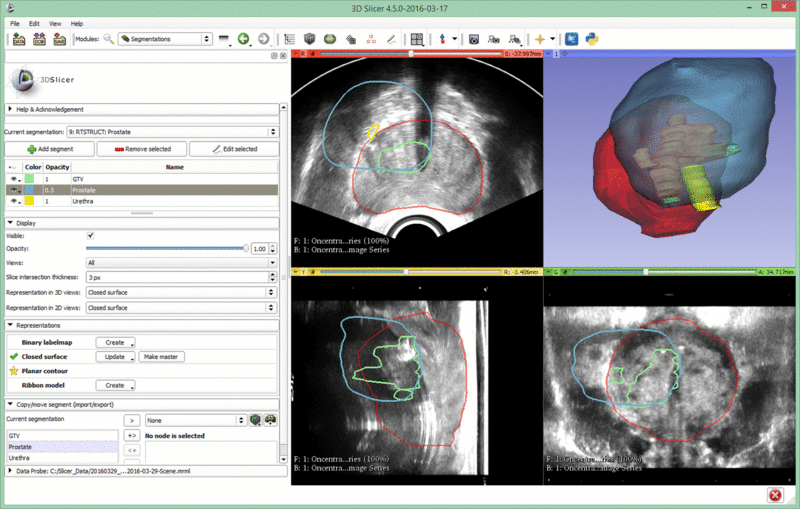Click the red slice view offset slider
The width and height of the screenshot is (800, 509).
pyautogui.click(x=411, y=54)
